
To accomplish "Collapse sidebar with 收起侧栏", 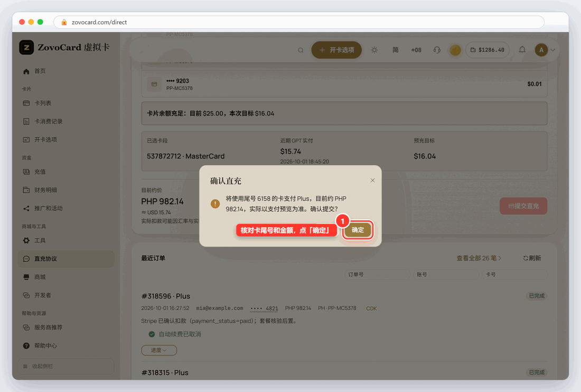I will (66, 366).
